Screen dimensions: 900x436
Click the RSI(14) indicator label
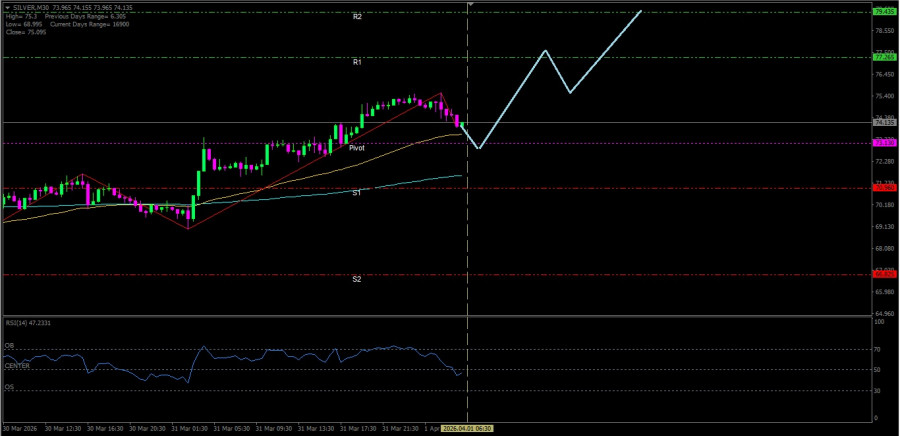coord(28,323)
